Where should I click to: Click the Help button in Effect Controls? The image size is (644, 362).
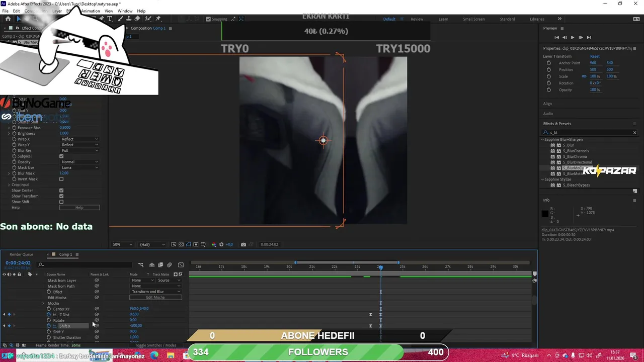[x=79, y=208]
